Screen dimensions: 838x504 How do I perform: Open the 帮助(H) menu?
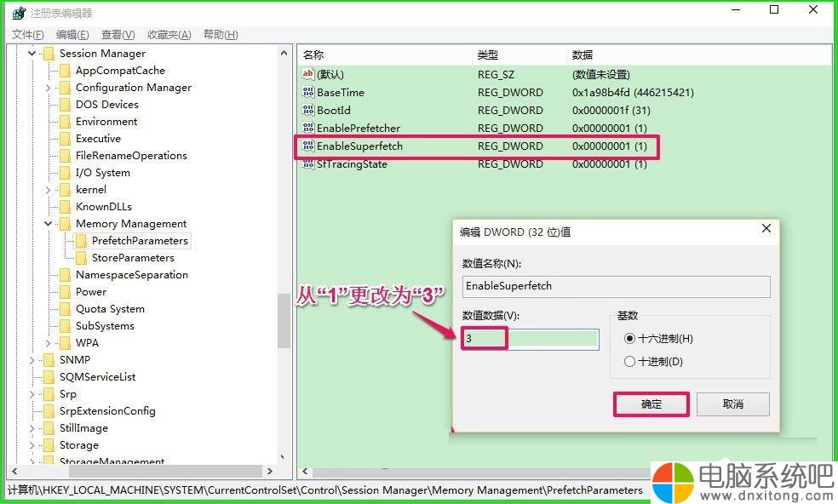(x=221, y=35)
